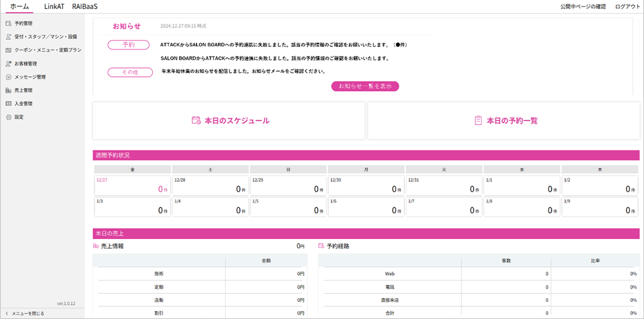The width and height of the screenshot is (644, 319).
Task: Select 入金管理 in the sidebar
Action: tap(23, 103)
